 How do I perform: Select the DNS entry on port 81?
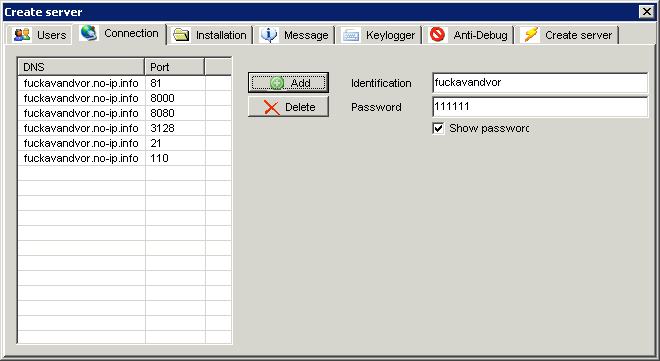(81, 83)
